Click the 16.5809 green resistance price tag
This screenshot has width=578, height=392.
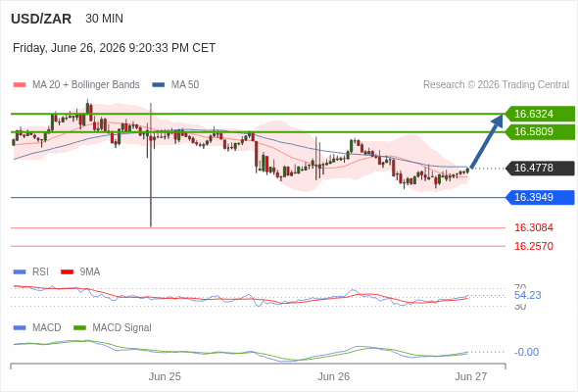point(540,131)
